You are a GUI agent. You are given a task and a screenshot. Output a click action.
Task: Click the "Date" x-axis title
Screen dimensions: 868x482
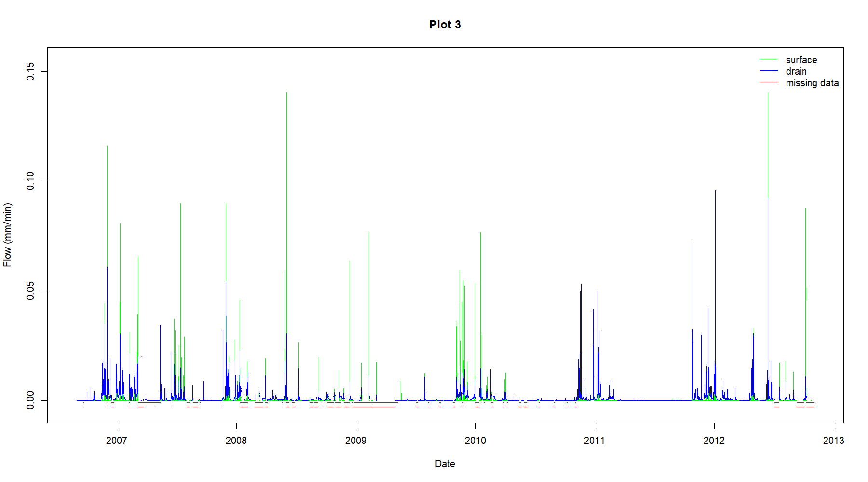[445, 464]
